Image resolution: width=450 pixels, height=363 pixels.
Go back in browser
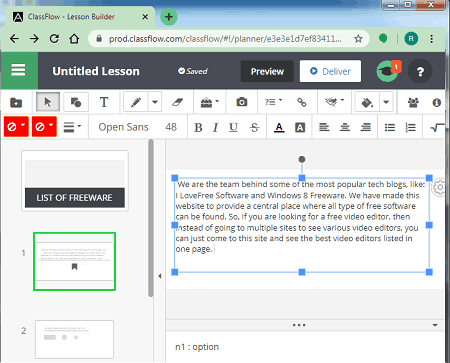point(14,39)
